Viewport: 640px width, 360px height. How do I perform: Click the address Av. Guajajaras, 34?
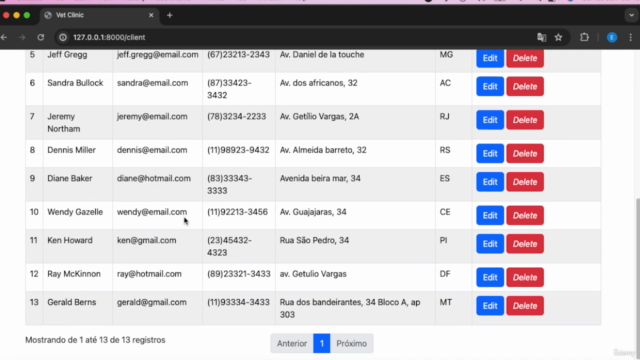point(313,212)
